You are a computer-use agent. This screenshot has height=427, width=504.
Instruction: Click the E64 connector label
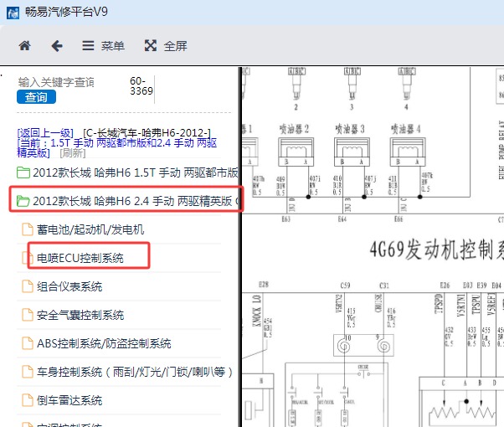[x=342, y=219]
